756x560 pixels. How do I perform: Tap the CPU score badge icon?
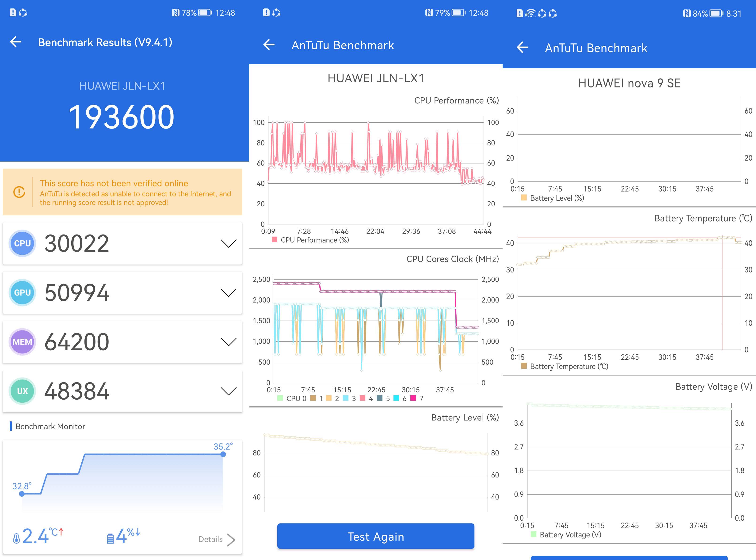coord(22,243)
